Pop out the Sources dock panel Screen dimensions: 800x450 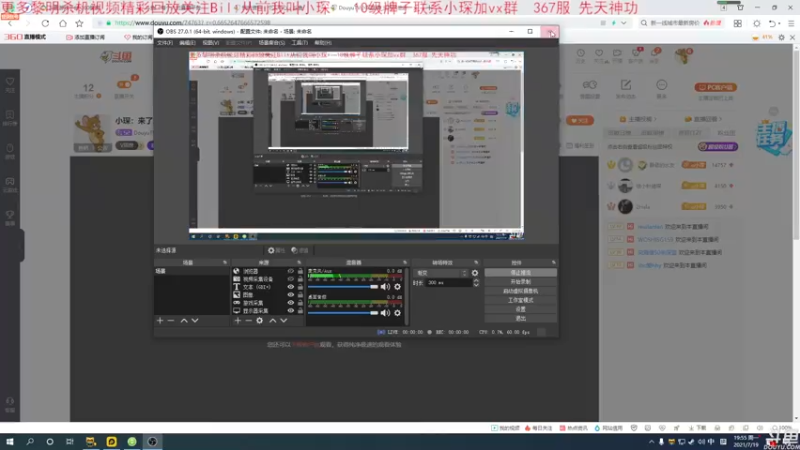point(299,263)
